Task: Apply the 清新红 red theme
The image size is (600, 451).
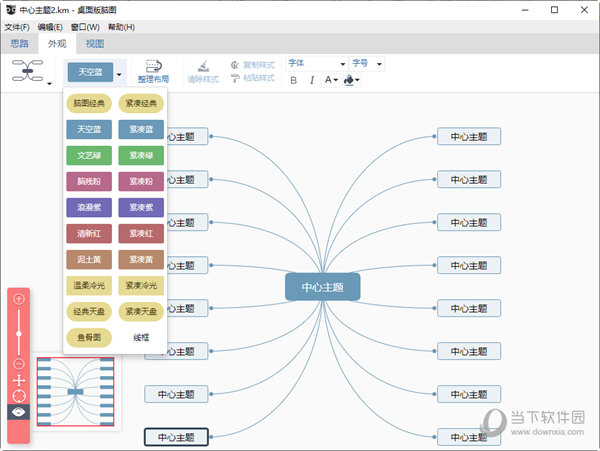Action: click(89, 233)
